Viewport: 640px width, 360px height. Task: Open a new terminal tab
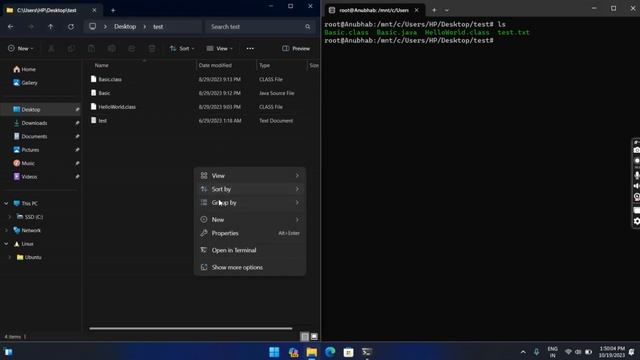click(x=434, y=10)
